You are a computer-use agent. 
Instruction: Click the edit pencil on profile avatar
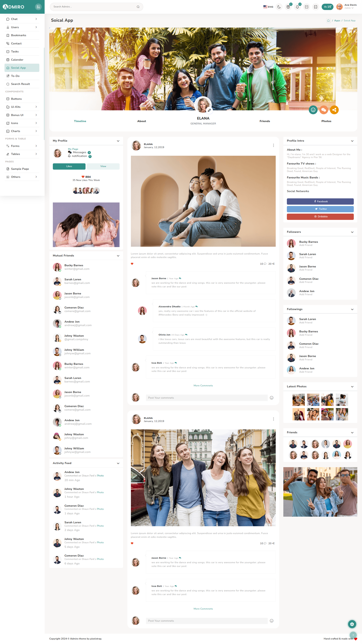click(x=209, y=110)
